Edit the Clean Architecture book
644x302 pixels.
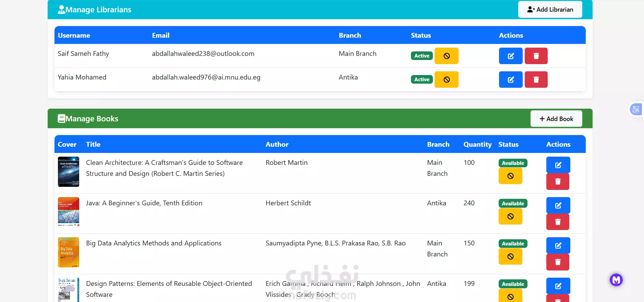click(x=558, y=165)
